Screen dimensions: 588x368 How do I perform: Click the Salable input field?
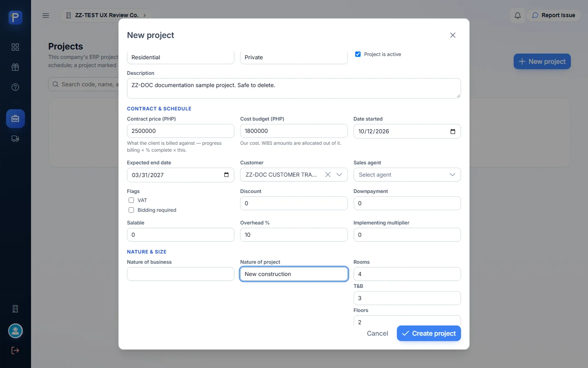pos(180,235)
